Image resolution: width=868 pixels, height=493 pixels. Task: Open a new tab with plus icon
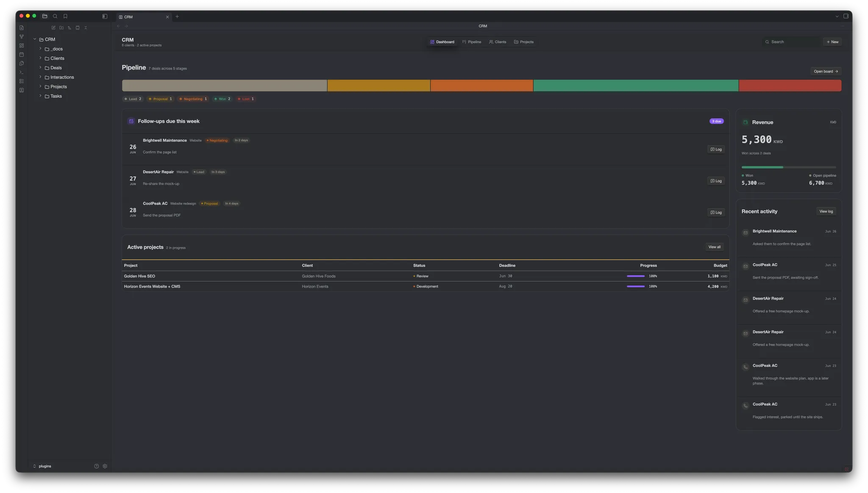pos(177,17)
